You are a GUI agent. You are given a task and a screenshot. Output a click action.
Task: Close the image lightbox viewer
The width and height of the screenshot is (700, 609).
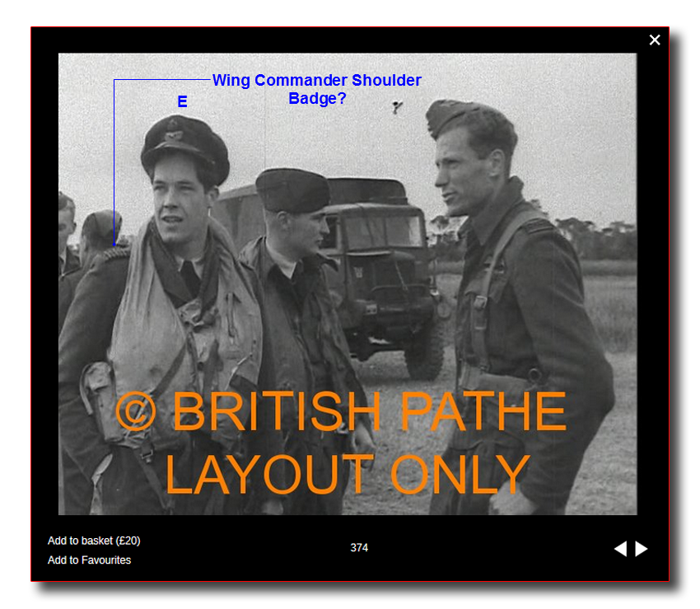click(655, 40)
